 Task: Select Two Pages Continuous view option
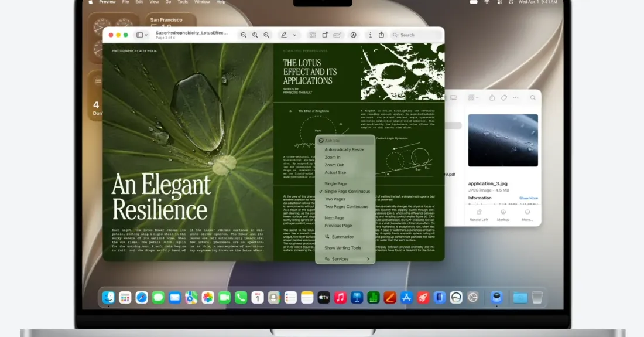tap(346, 207)
